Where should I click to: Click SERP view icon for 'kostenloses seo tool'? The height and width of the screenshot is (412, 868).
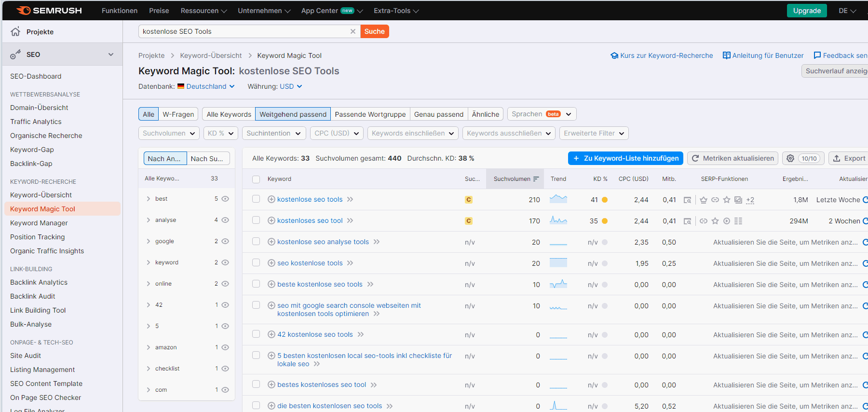pos(688,221)
